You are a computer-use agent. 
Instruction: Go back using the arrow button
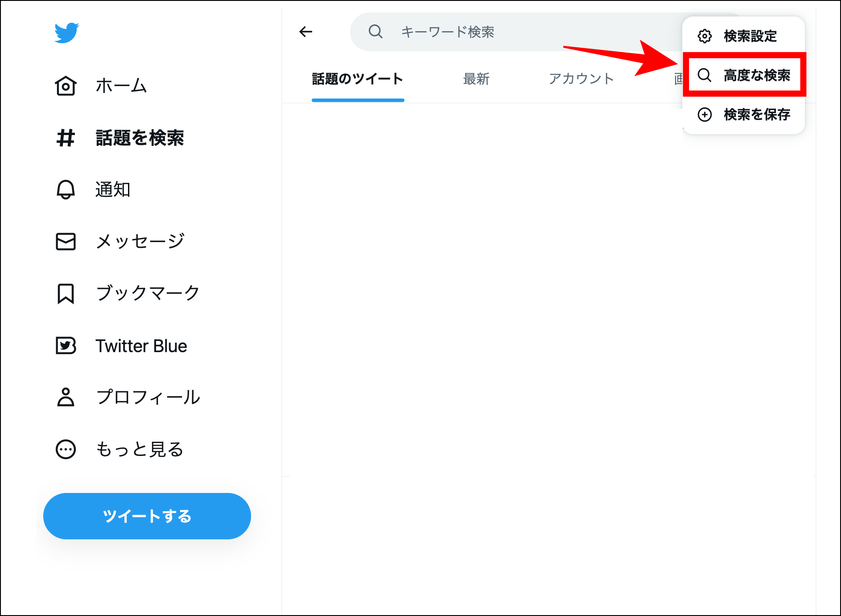(305, 32)
